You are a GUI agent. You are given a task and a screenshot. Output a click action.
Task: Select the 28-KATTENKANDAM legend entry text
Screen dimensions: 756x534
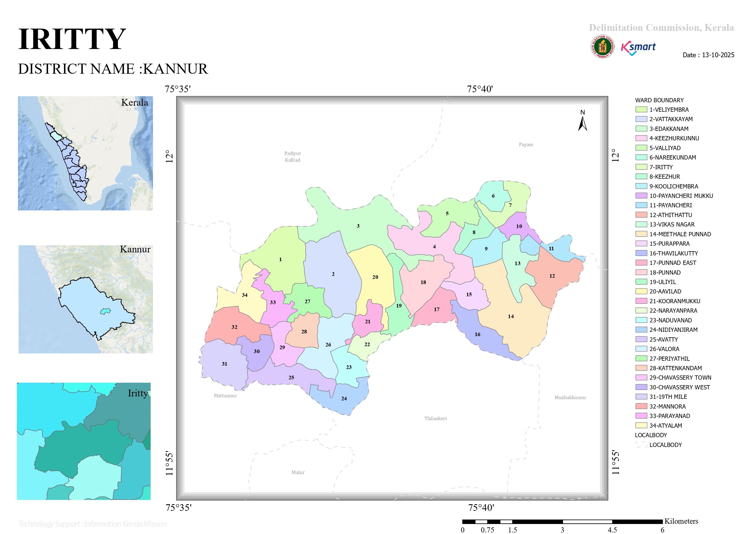pos(675,368)
